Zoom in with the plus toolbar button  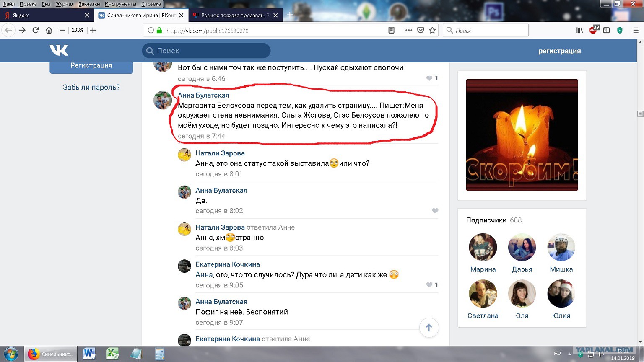click(x=93, y=30)
